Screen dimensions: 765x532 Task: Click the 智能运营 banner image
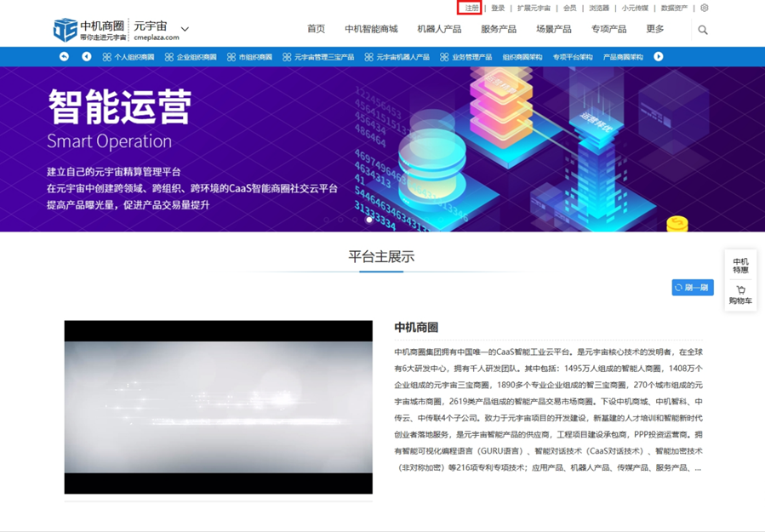383,149
